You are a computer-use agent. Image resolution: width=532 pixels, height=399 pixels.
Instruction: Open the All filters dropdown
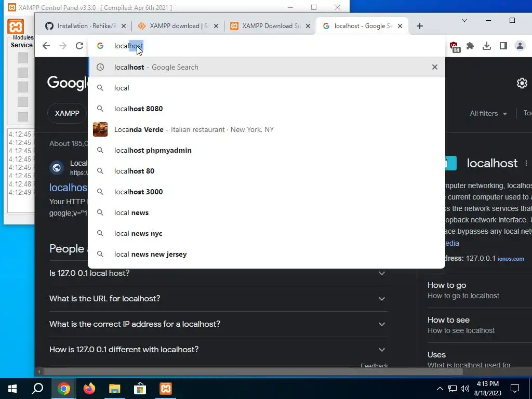pyautogui.click(x=488, y=114)
